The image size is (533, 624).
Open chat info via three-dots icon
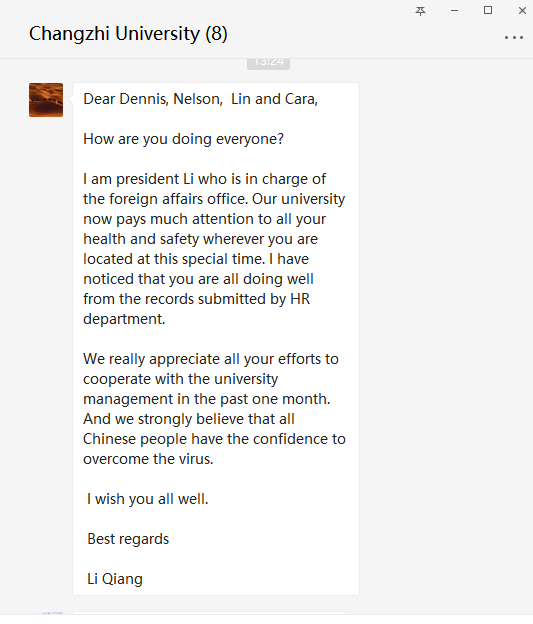tap(514, 37)
